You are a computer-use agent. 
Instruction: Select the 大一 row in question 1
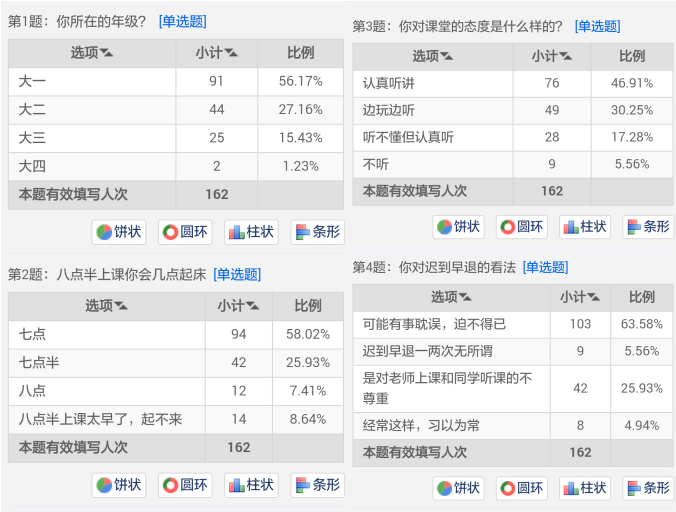pyautogui.click(x=176, y=81)
